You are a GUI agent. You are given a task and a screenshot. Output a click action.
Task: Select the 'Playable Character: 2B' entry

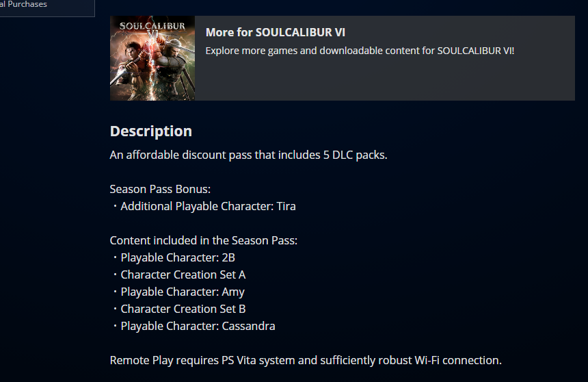[x=178, y=257]
